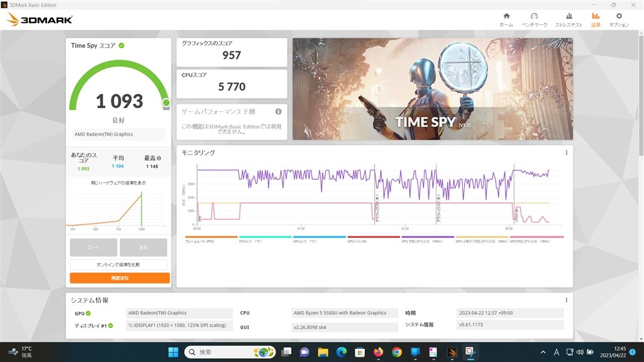Click the orange Run Again (再度実行) button

119,278
